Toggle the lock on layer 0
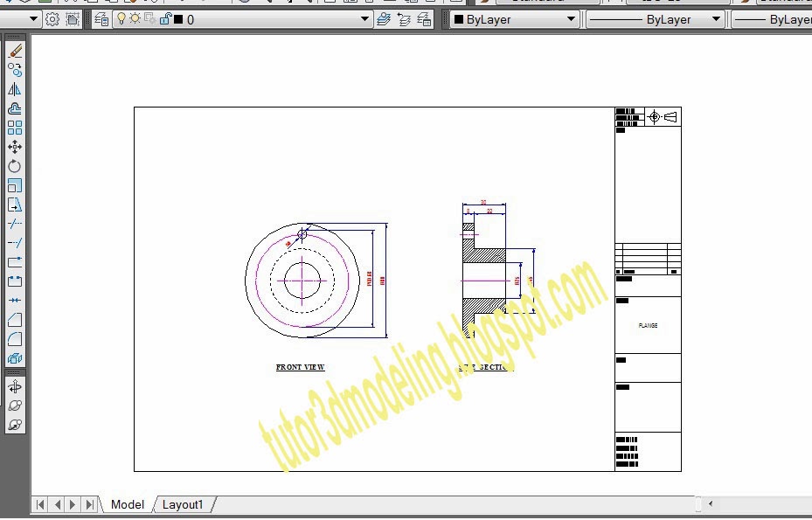The image size is (812, 520). tap(166, 19)
